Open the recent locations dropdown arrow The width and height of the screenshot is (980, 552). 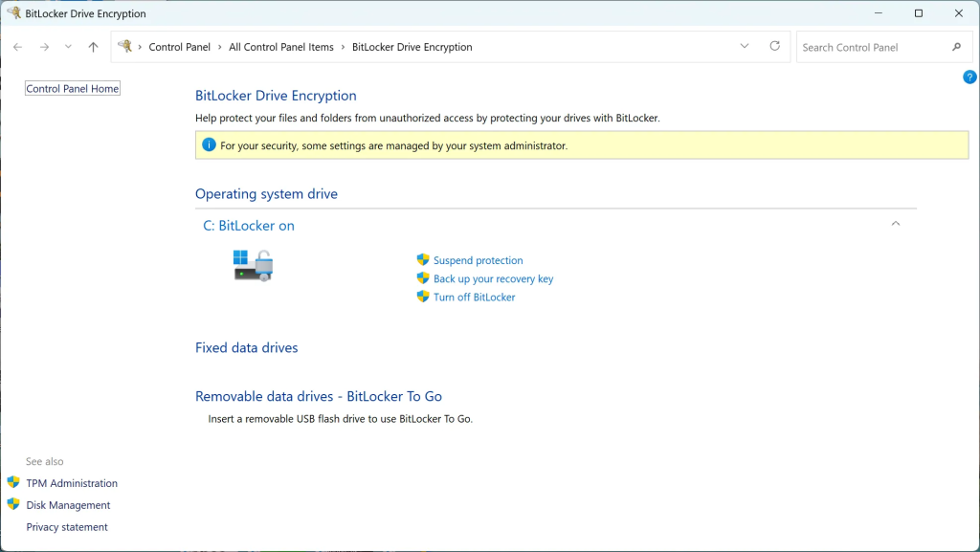click(68, 47)
